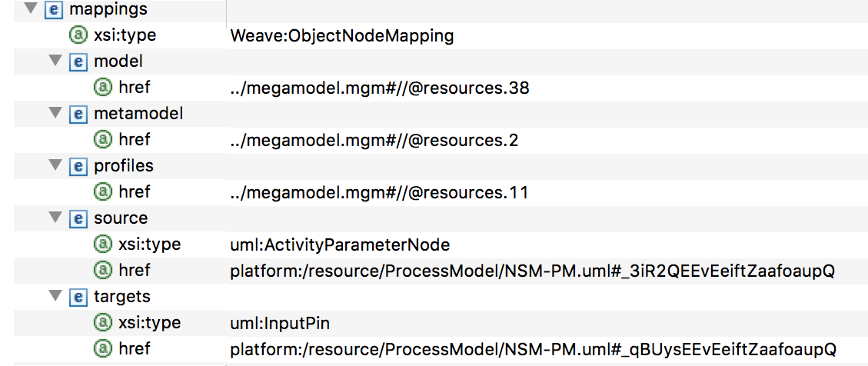Viewport: 868px width, 366px height.
Task: Click the attribute icon next to Weave:ObjectNodeMapping type
Action: click(x=78, y=35)
